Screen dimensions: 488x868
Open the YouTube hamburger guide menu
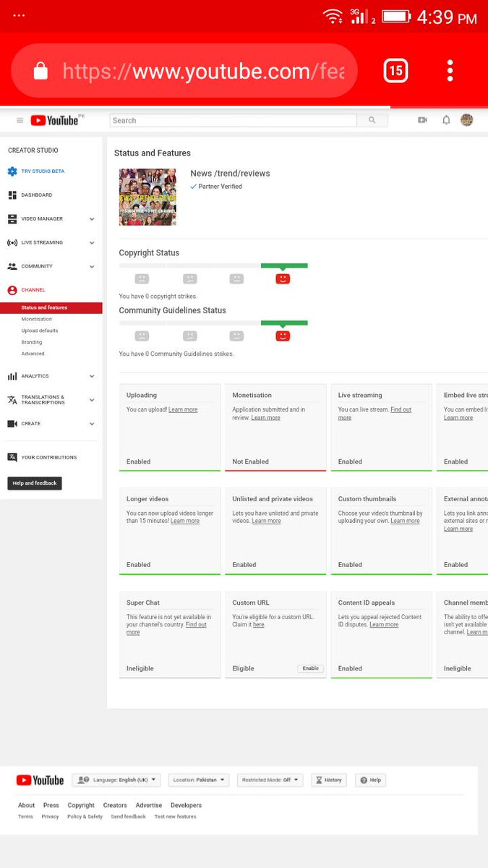[x=20, y=121]
